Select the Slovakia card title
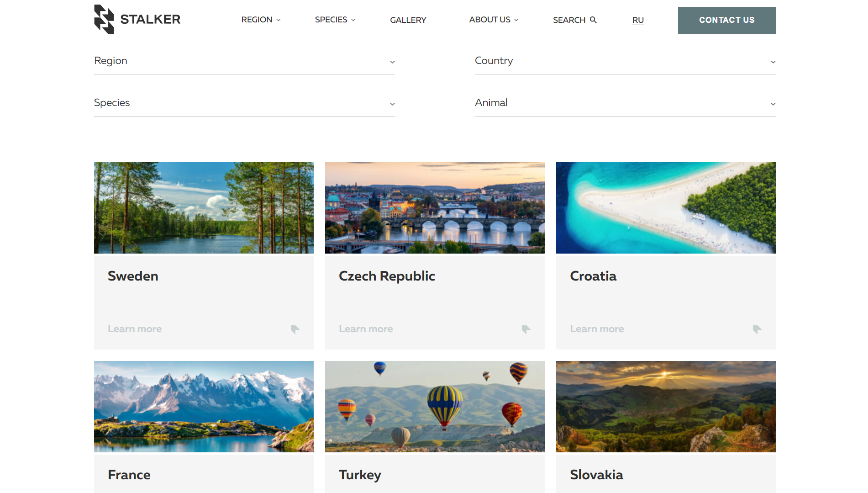This screenshot has height=493, width=868. [596, 475]
